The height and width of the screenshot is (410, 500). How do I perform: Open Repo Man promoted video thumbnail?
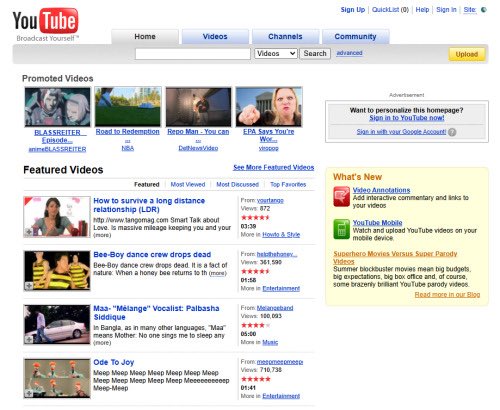pos(198,107)
